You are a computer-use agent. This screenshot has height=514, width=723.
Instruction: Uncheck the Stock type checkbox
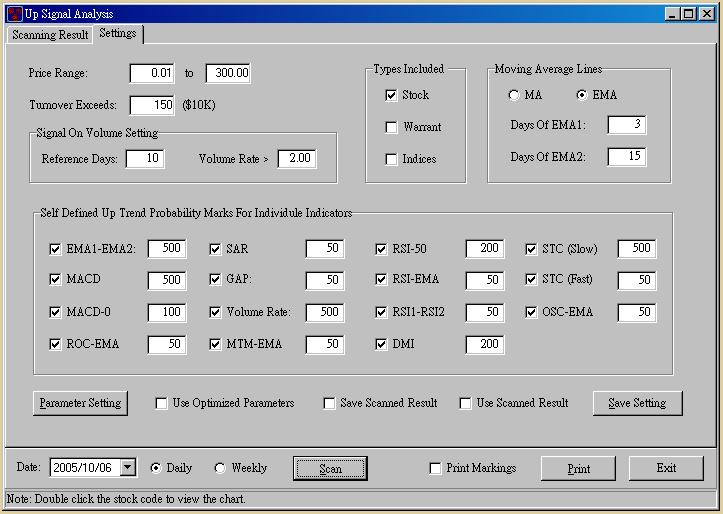coord(392,95)
